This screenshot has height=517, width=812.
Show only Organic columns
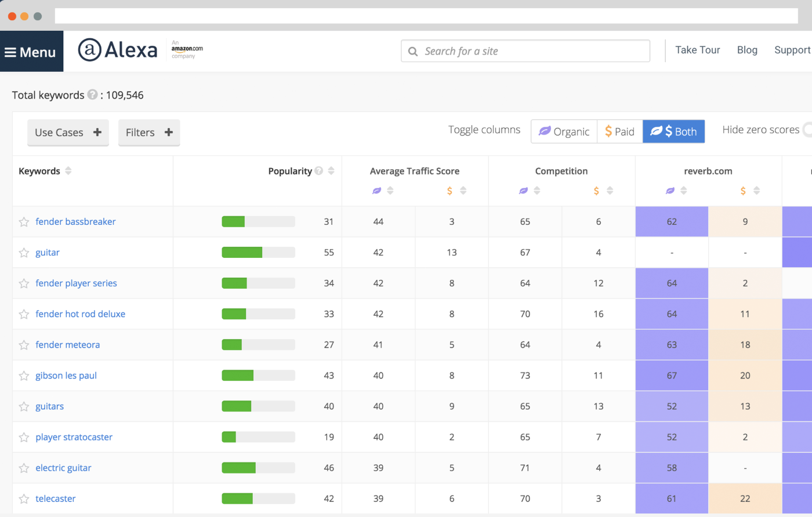(564, 132)
